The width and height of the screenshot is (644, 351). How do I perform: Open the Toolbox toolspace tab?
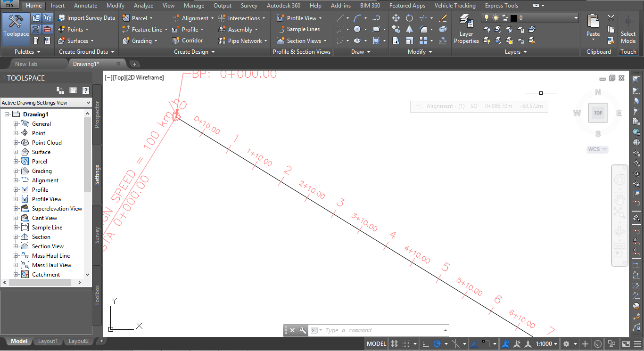pos(97,295)
